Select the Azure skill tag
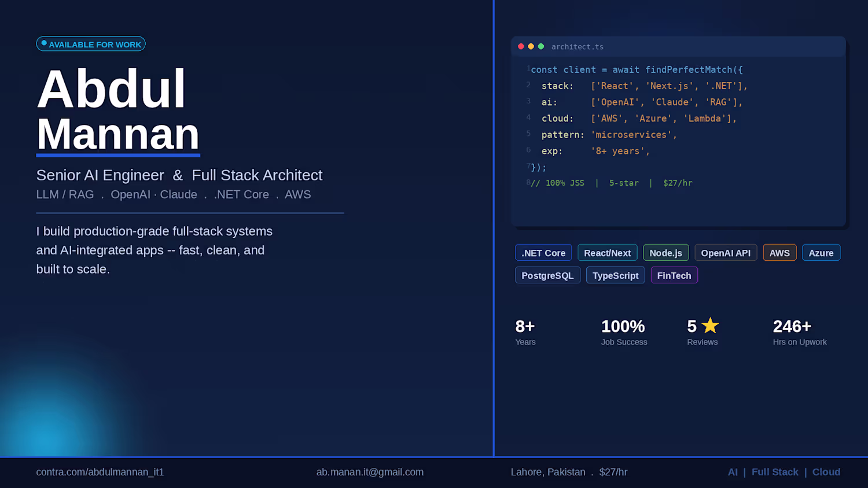Viewport: 868px width, 488px height. point(821,253)
